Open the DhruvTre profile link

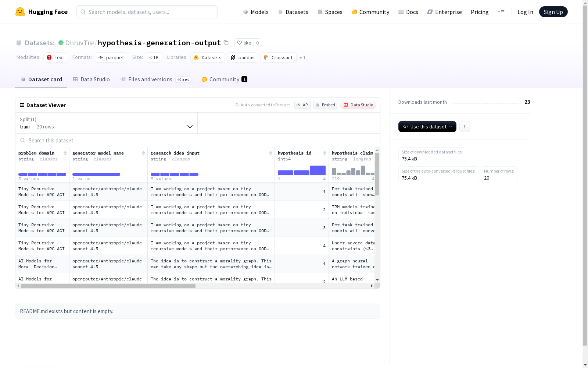(80, 43)
